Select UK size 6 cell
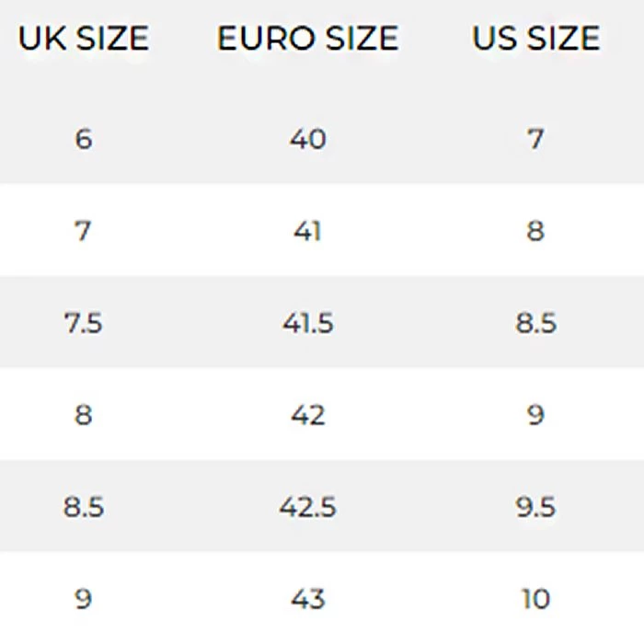 coord(84,139)
